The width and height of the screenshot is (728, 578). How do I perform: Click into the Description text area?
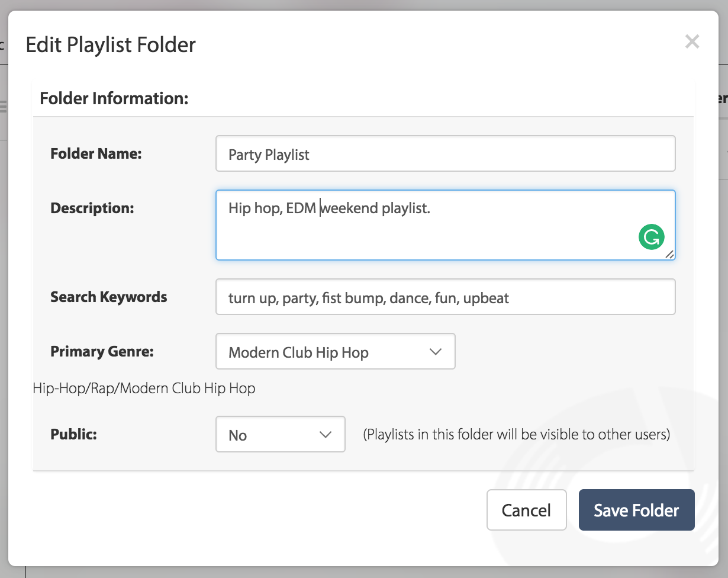pos(446,225)
